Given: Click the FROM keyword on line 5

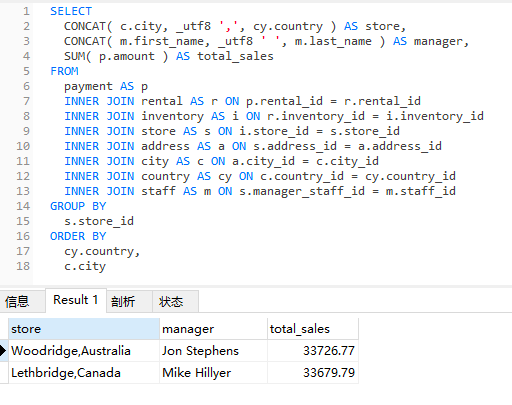Looking at the screenshot, I should point(64,71).
